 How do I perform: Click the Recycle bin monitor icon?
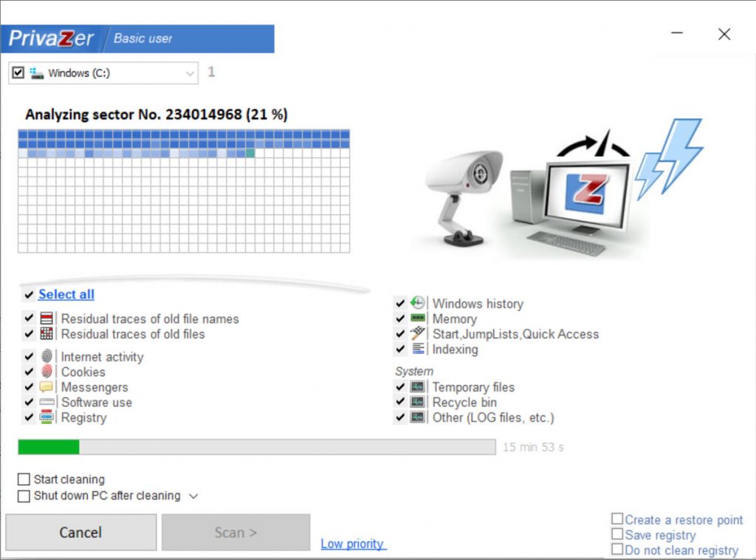click(x=419, y=403)
